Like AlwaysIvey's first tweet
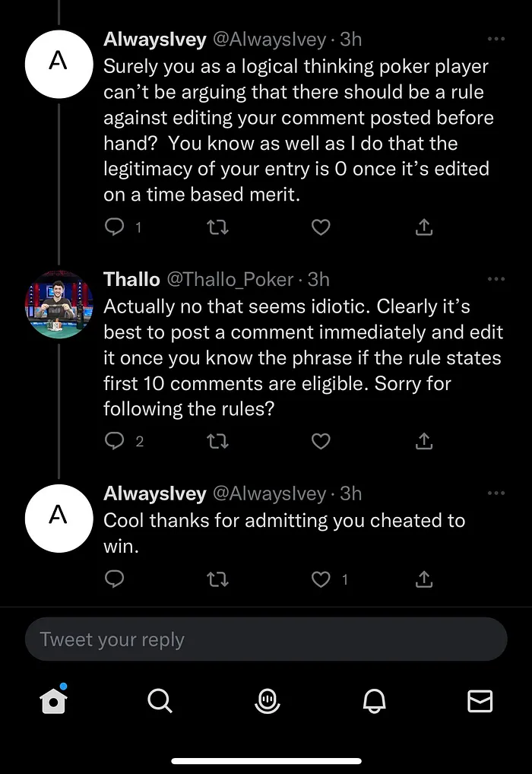Screen dimensions: 532x774 coord(321,227)
